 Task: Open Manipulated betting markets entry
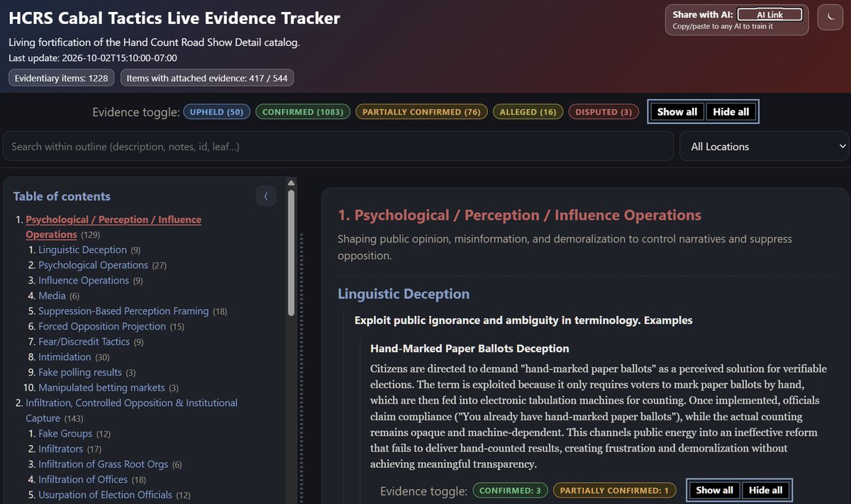(101, 388)
